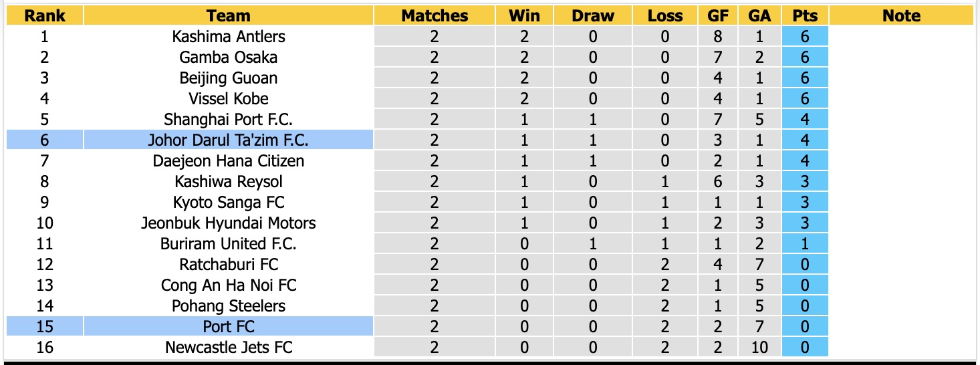Open Newcastle Jets FC team entry
980x365 pixels.
click(x=229, y=347)
